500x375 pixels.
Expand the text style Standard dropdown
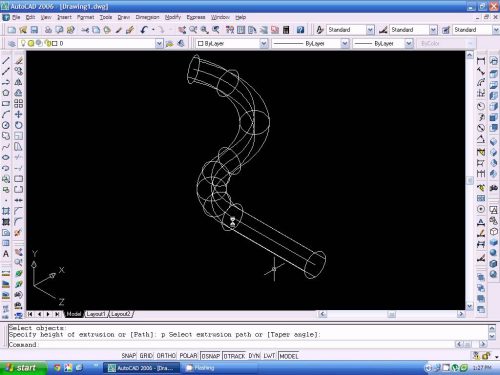pyautogui.click(x=370, y=30)
